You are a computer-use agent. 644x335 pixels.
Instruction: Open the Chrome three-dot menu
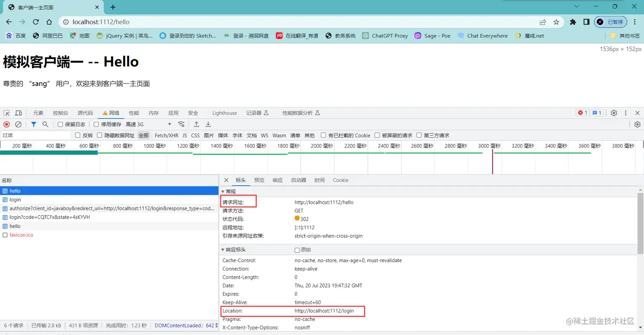click(635, 22)
